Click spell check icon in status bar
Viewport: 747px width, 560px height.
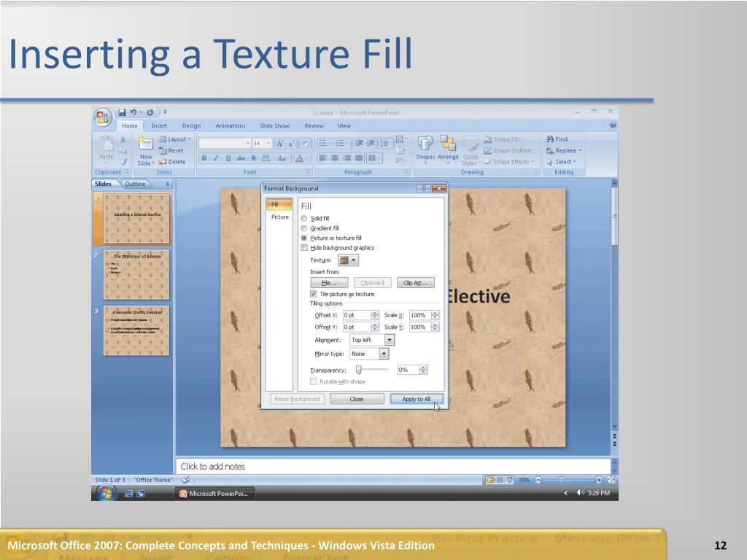coord(186,480)
